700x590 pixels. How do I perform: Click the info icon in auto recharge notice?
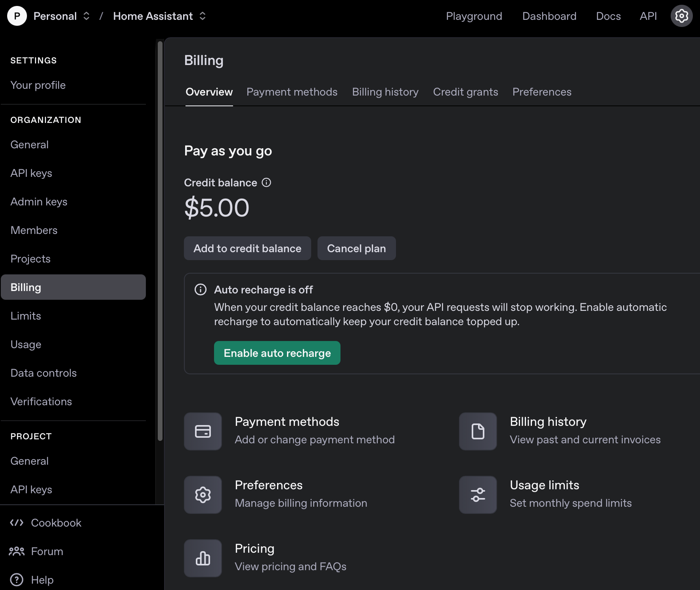[200, 290]
